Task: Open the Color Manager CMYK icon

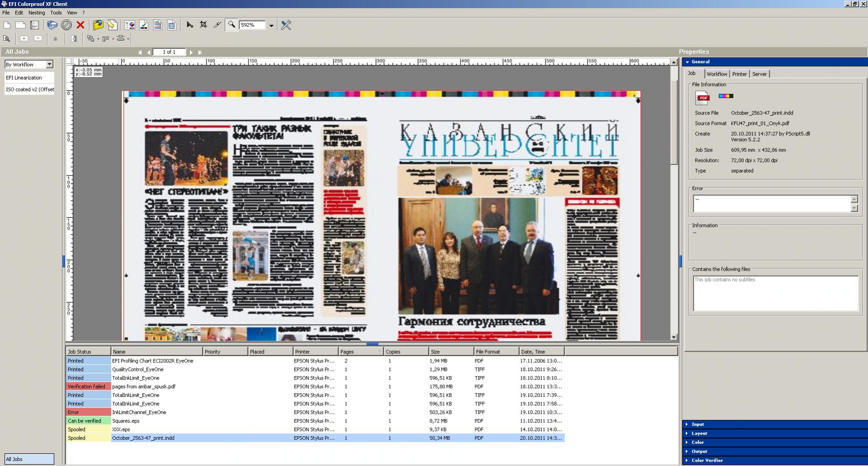Action: click(130, 25)
